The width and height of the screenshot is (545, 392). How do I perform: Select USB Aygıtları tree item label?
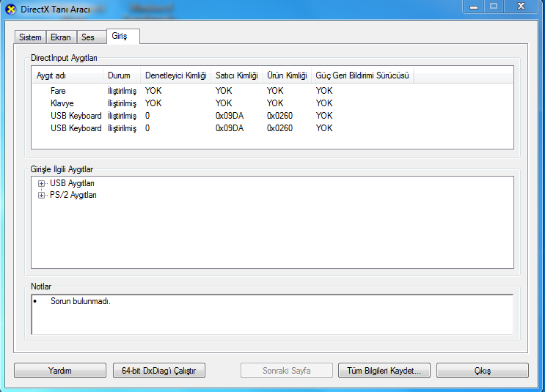(72, 183)
